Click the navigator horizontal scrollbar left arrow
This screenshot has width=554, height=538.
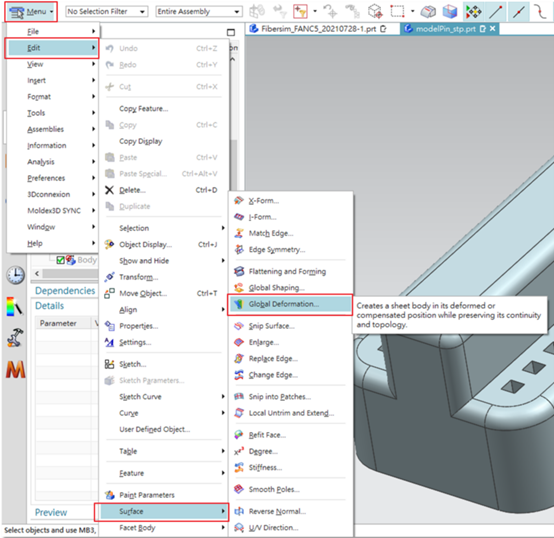[x=37, y=273]
